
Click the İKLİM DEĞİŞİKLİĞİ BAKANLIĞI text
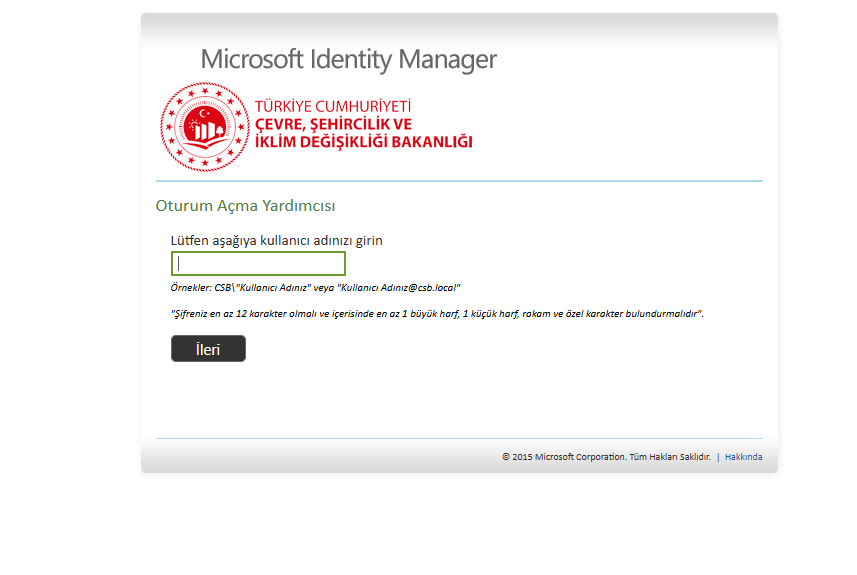click(x=363, y=141)
